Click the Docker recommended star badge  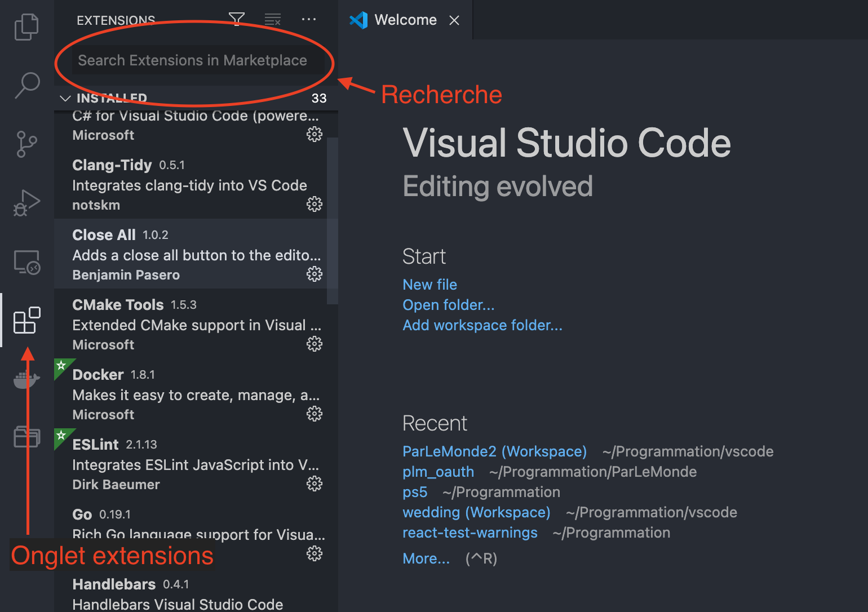[61, 366]
